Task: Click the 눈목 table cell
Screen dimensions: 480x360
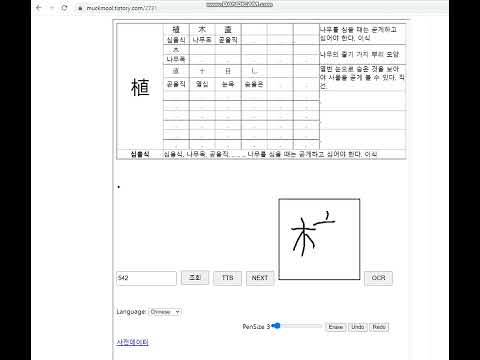Action: coord(228,84)
